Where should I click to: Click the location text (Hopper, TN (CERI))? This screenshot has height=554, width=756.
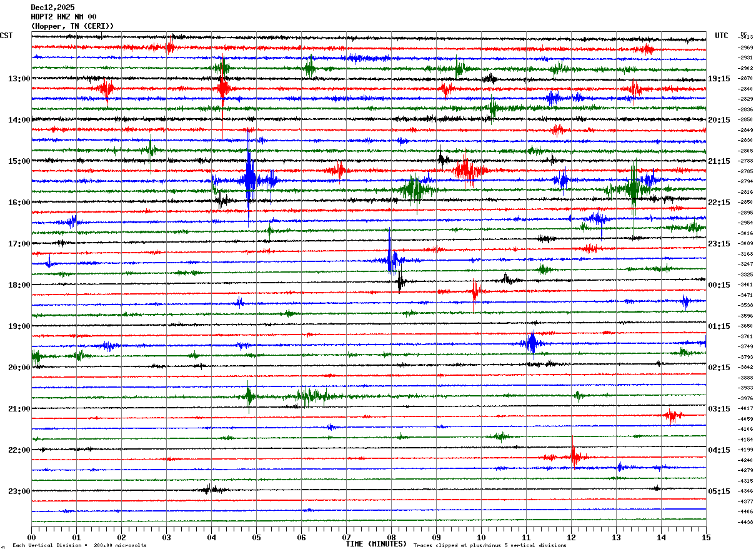72,26
